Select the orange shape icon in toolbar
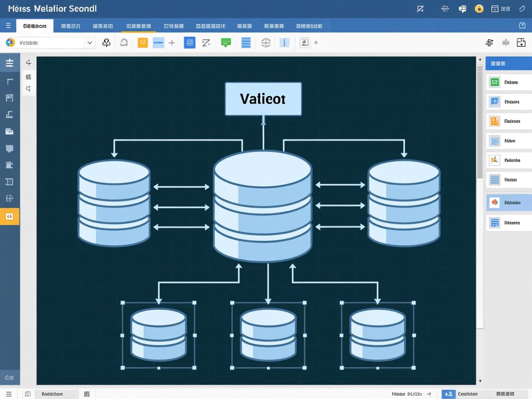The height and width of the screenshot is (399, 532). 143,43
